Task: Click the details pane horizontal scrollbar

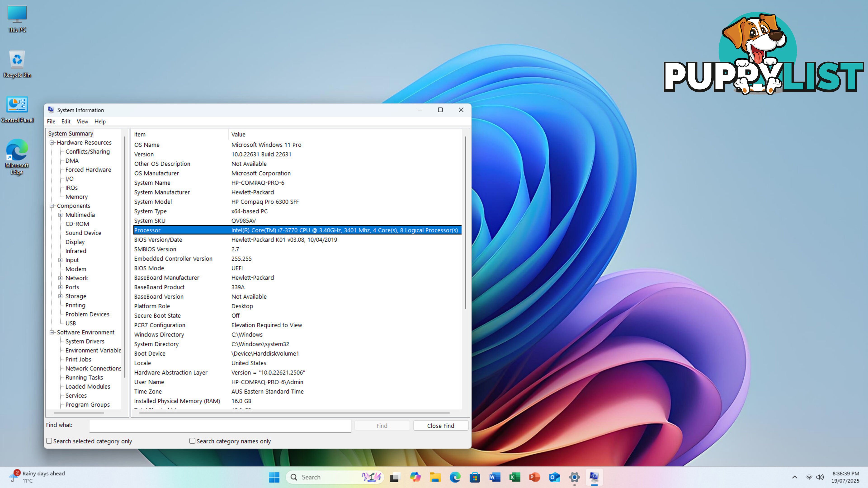Action: pyautogui.click(x=295, y=413)
